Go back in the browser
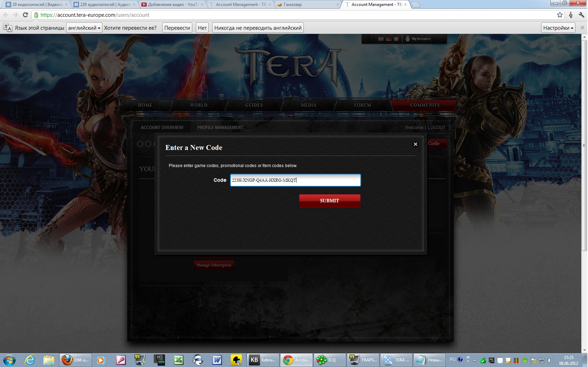This screenshot has height=367, width=588. tap(6, 15)
